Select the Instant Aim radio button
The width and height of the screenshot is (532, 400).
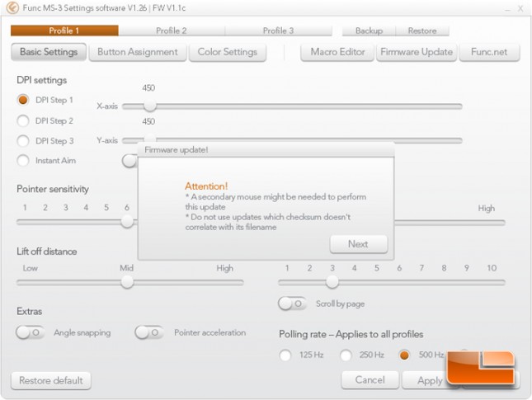click(x=23, y=161)
